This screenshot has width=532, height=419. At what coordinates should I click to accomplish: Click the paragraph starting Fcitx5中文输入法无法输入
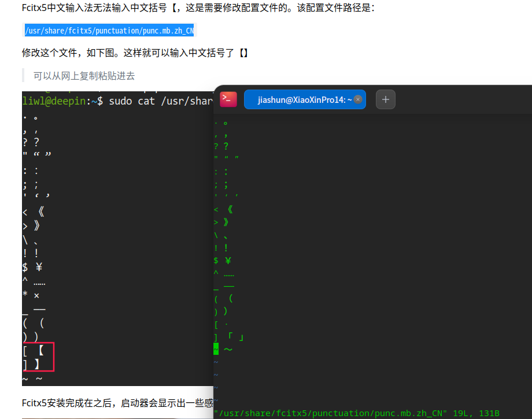pos(198,8)
